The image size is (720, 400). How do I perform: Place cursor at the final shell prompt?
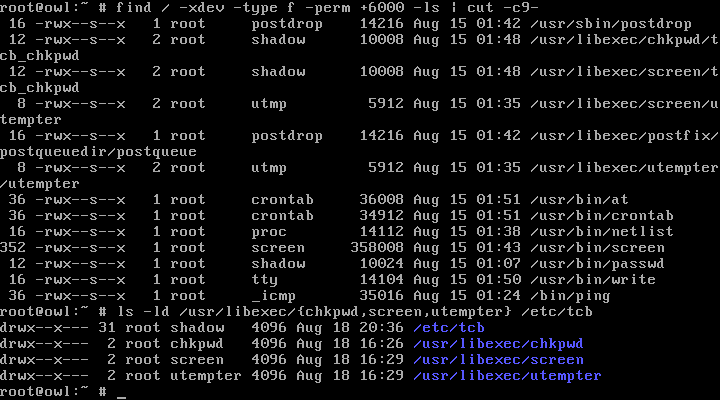pyautogui.click(x=120, y=391)
